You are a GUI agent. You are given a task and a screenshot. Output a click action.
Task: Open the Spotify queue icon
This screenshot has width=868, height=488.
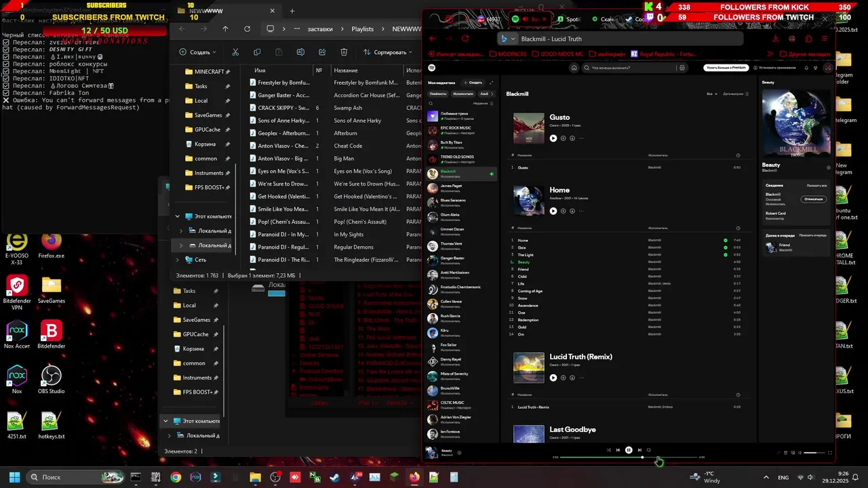(x=785, y=453)
